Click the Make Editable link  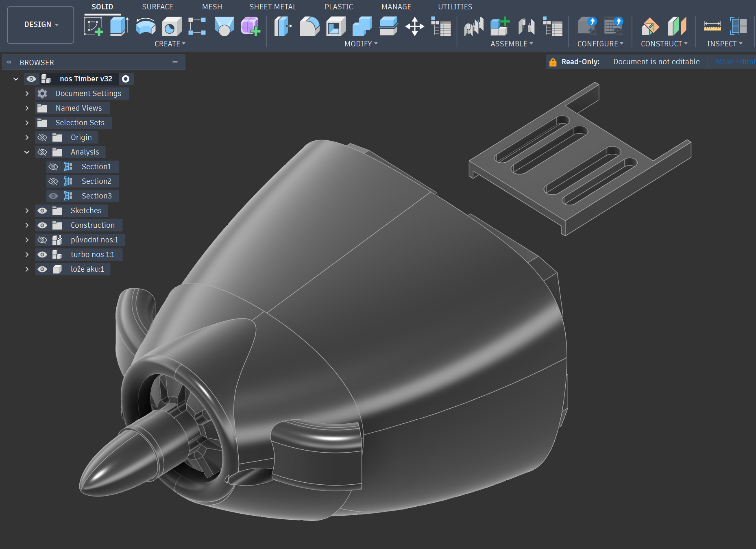point(734,62)
